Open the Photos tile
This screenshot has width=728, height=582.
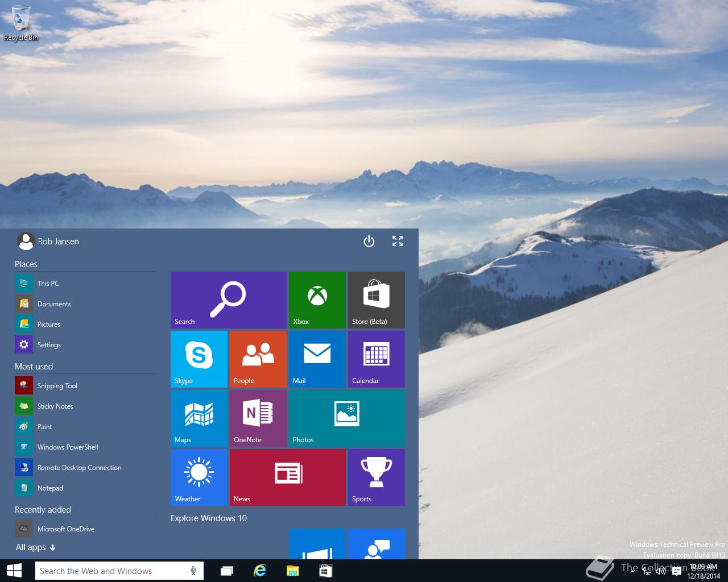(x=347, y=418)
